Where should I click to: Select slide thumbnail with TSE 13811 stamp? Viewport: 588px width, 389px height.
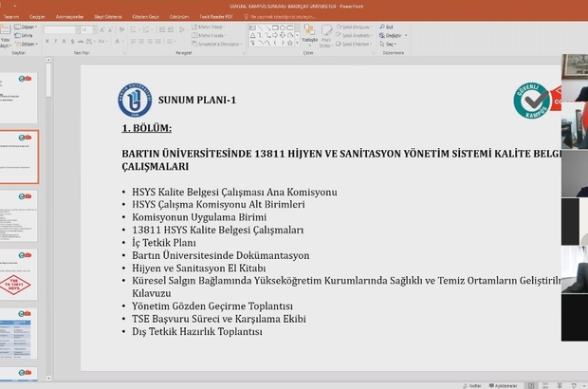pos(18,274)
